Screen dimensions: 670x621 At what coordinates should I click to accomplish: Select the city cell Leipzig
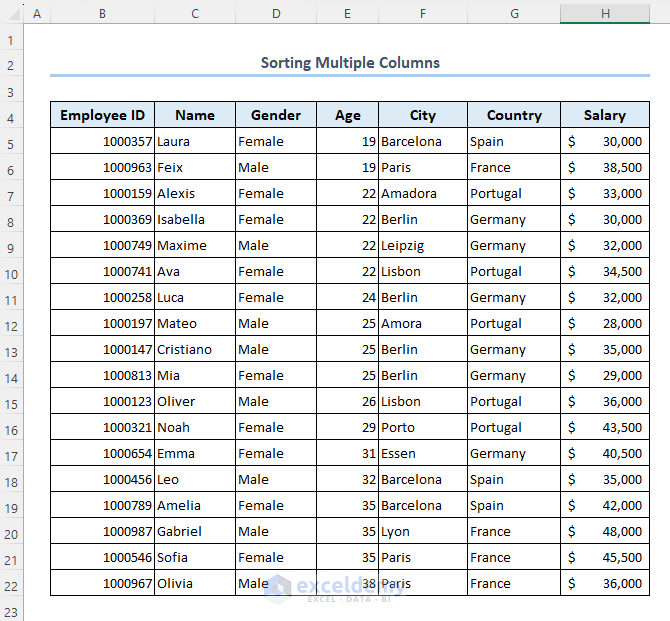(422, 246)
